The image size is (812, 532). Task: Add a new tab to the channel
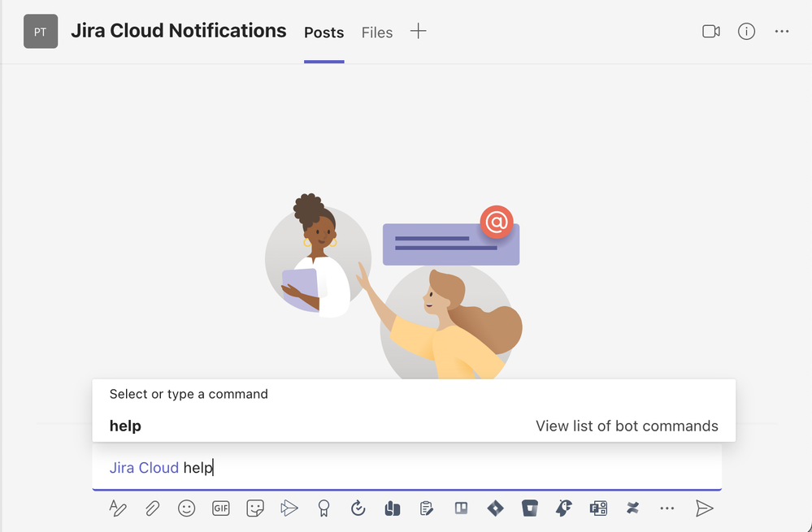pos(418,32)
